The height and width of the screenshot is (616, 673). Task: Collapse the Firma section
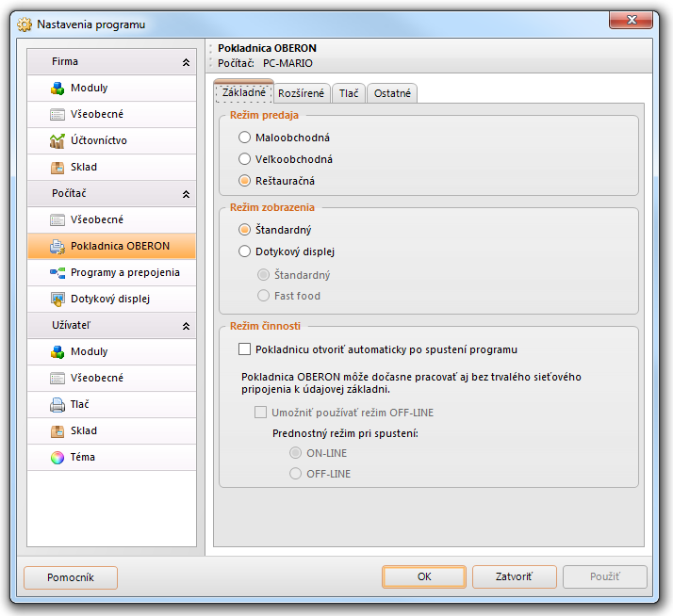pos(186,62)
